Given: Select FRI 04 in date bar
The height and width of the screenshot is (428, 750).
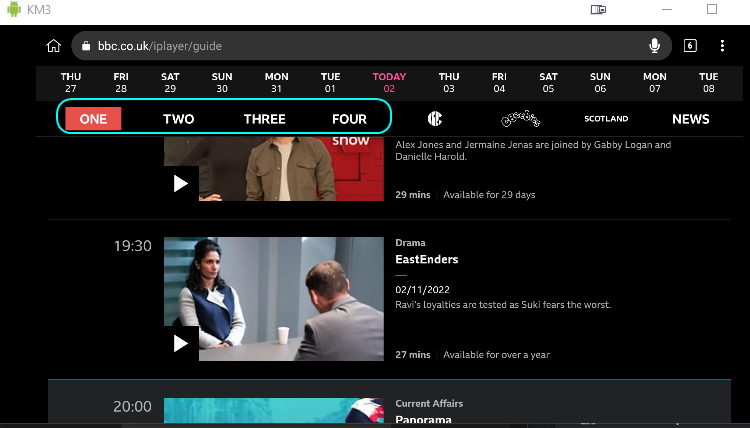Looking at the screenshot, I should 499,82.
